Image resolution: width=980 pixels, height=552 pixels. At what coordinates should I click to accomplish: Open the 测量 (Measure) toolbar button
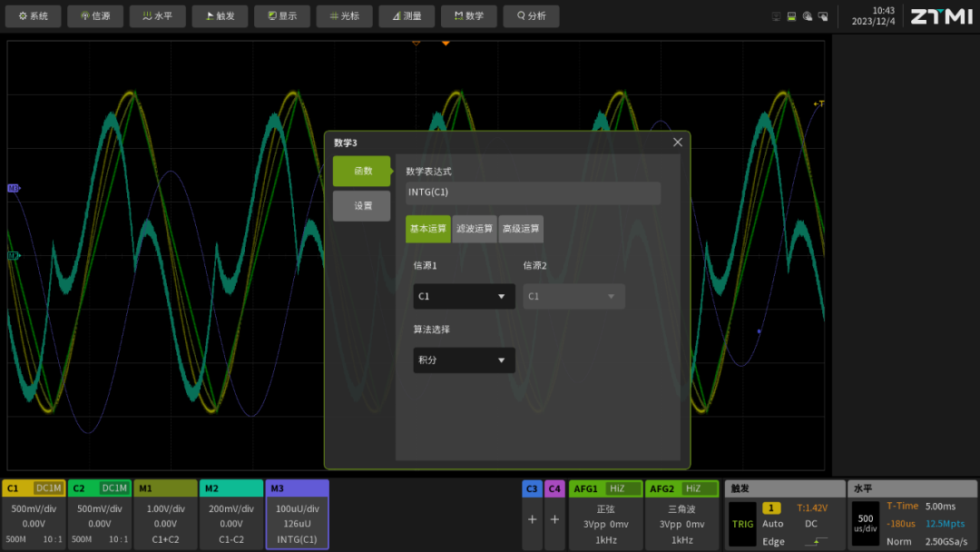point(407,16)
